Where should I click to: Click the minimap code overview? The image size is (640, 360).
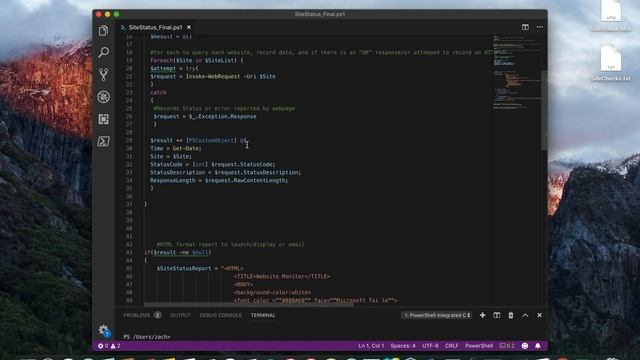coord(516,73)
